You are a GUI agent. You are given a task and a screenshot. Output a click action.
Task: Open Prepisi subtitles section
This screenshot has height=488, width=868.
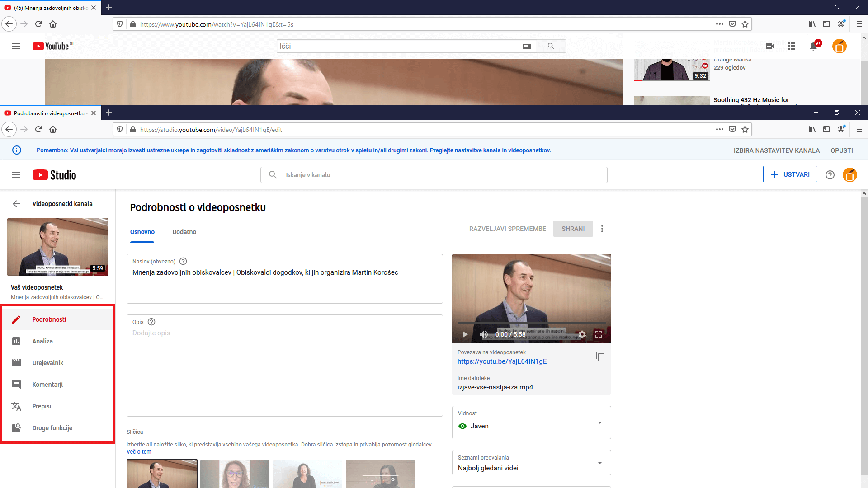42,406
